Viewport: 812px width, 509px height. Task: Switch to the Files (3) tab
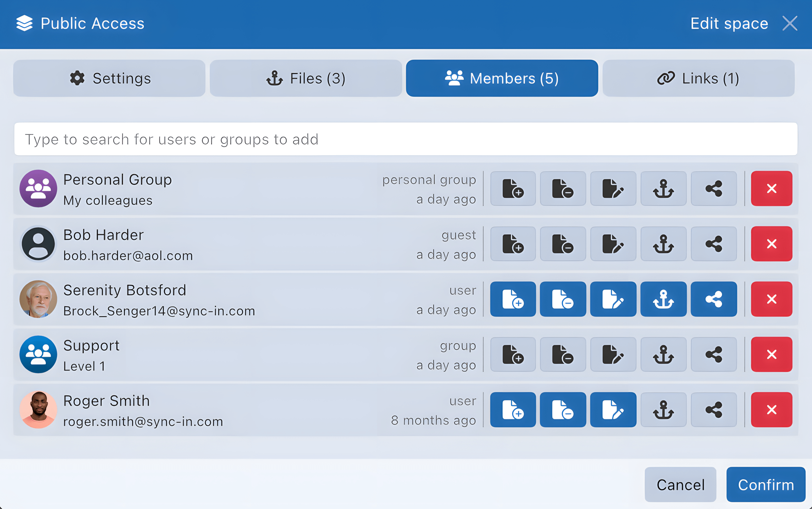[306, 78]
